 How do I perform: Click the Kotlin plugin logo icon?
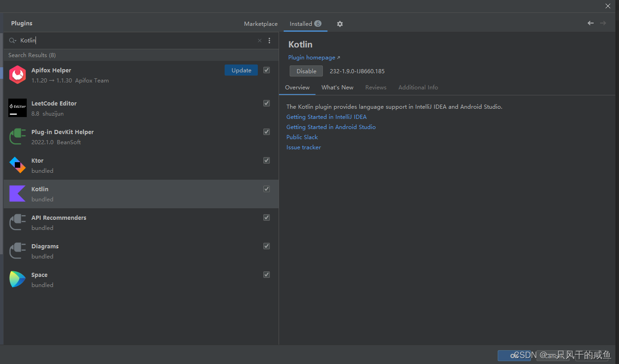[18, 194]
